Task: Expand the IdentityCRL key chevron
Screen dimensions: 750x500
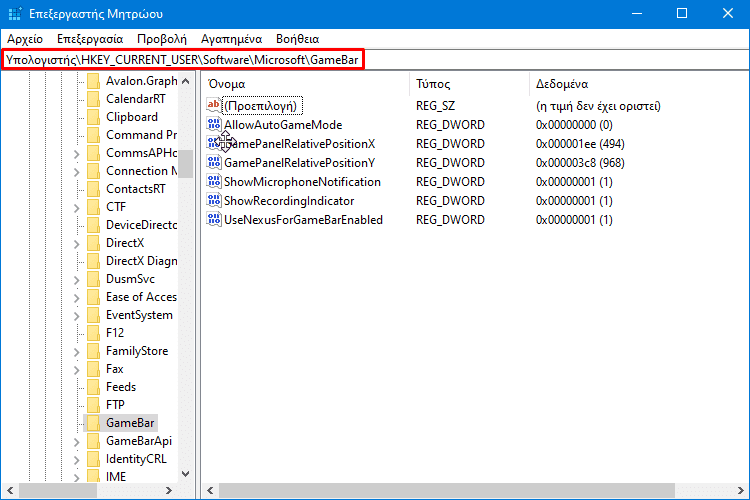Action: [x=77, y=460]
